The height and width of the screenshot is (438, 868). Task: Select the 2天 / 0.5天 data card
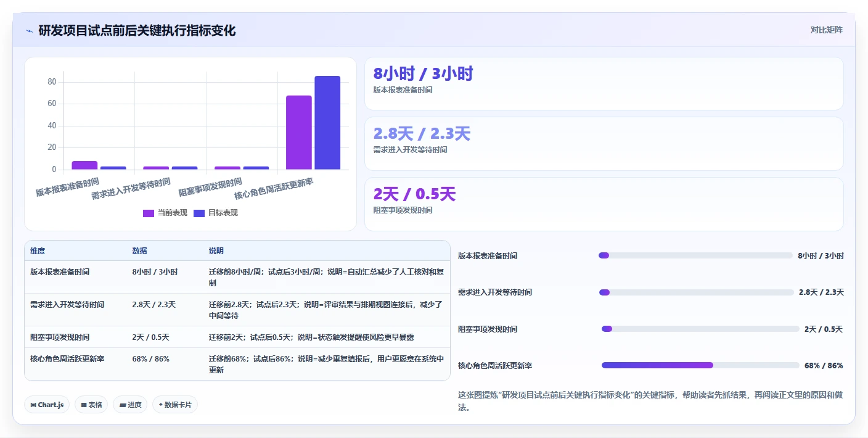(x=604, y=204)
